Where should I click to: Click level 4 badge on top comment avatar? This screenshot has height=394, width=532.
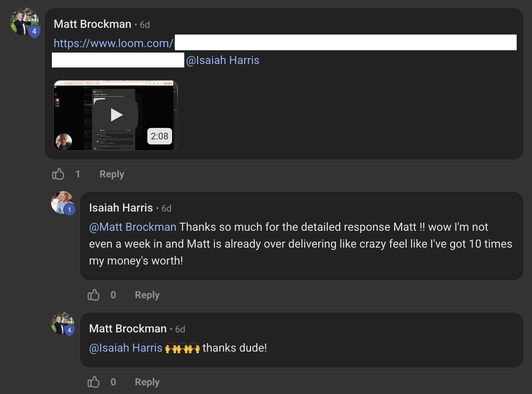pyautogui.click(x=34, y=31)
